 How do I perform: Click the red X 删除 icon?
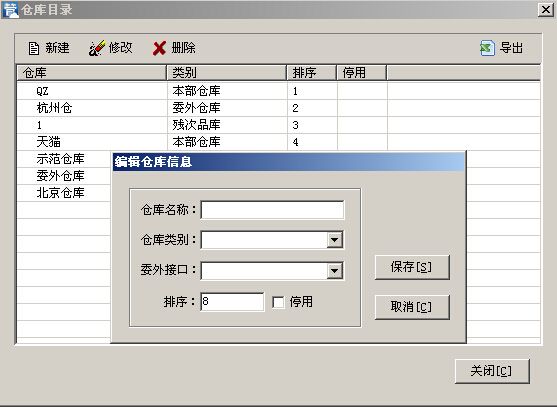[159, 48]
